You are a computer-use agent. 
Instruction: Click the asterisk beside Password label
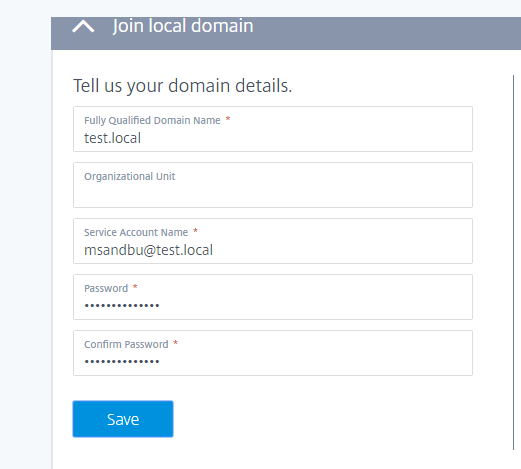click(x=135, y=287)
